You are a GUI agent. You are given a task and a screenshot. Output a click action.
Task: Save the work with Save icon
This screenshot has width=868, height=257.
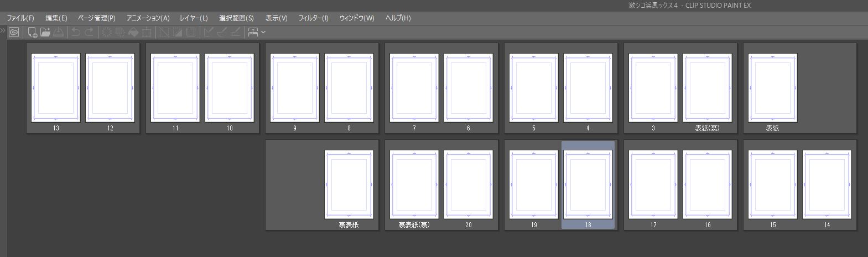tap(58, 32)
